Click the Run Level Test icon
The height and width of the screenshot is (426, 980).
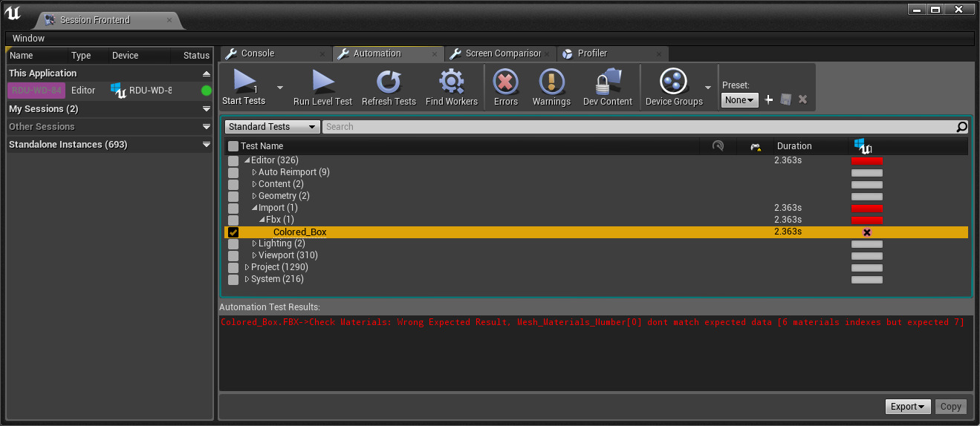click(x=322, y=81)
